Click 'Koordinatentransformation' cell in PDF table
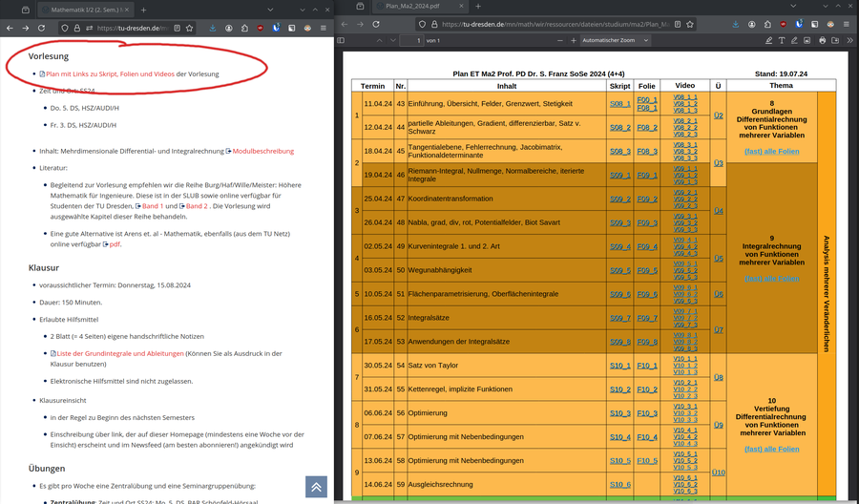The image size is (859, 504). [507, 199]
